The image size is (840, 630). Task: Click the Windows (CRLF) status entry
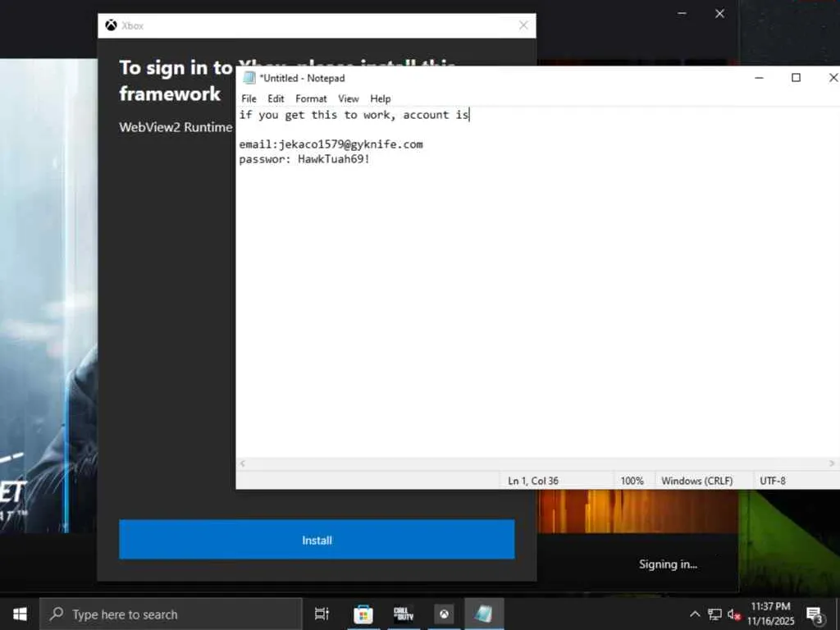click(x=696, y=481)
